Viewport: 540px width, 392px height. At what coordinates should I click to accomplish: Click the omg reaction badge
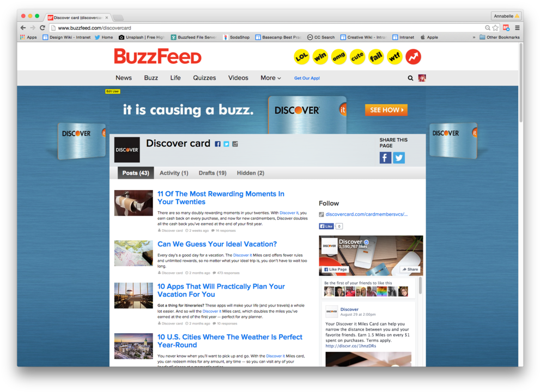[339, 57]
